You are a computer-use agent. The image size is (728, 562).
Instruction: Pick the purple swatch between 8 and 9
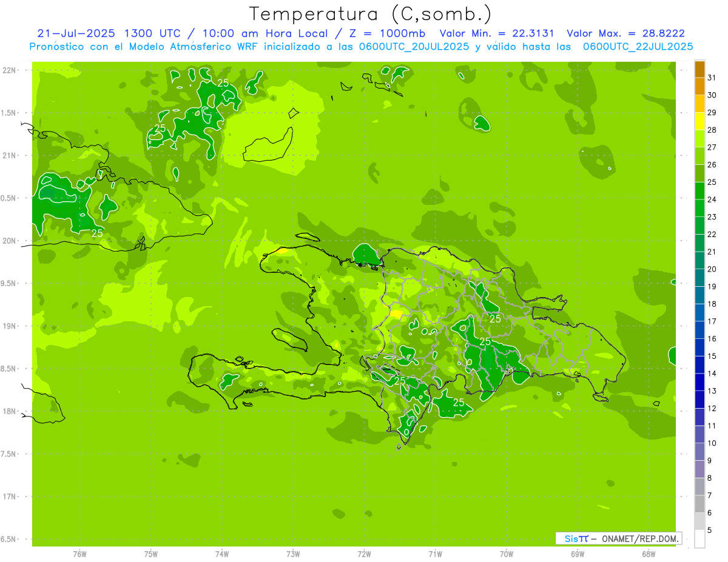699,469
